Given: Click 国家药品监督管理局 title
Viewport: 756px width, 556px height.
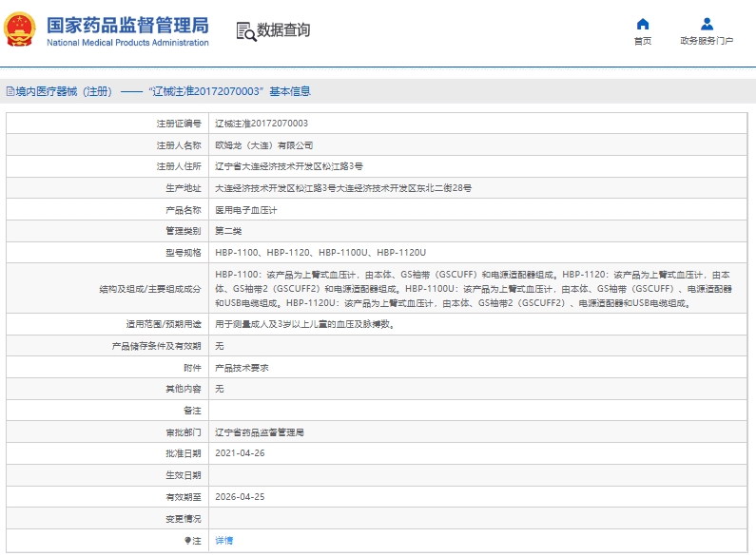Looking at the screenshot, I should pos(127,25).
